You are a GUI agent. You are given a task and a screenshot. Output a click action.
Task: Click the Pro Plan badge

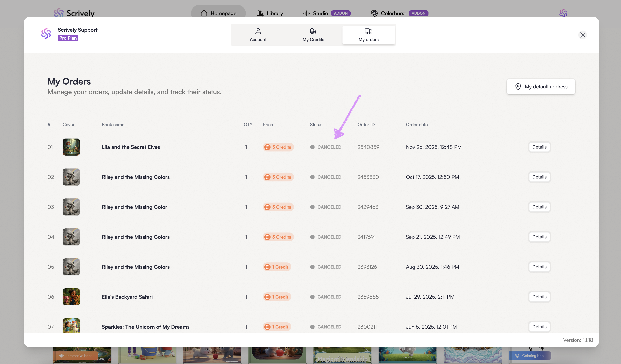(68, 38)
